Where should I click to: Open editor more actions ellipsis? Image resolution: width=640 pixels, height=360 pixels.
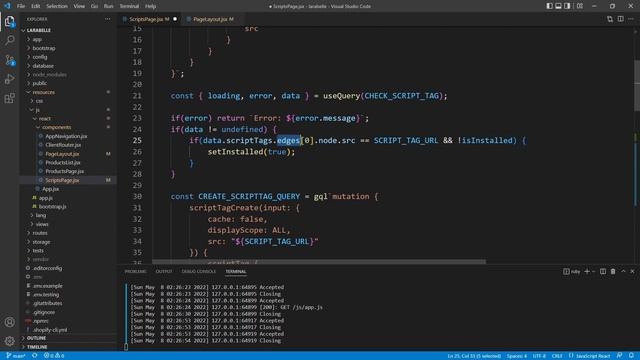[631, 19]
